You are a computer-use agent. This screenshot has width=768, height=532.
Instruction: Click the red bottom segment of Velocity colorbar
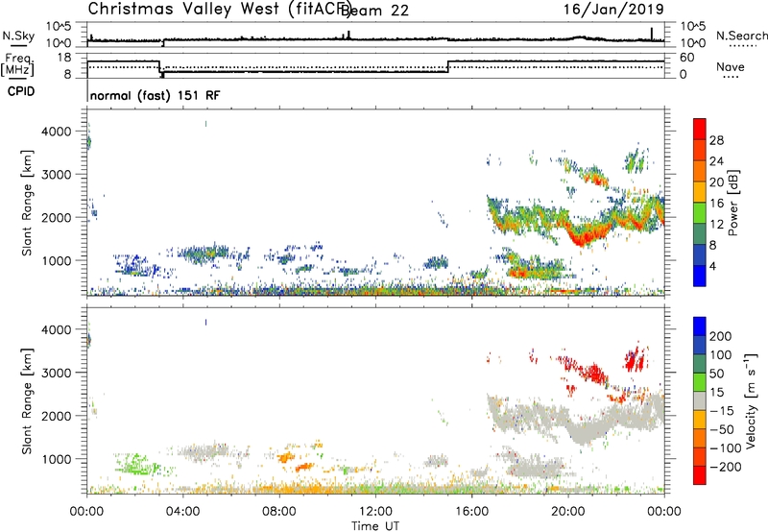click(700, 475)
